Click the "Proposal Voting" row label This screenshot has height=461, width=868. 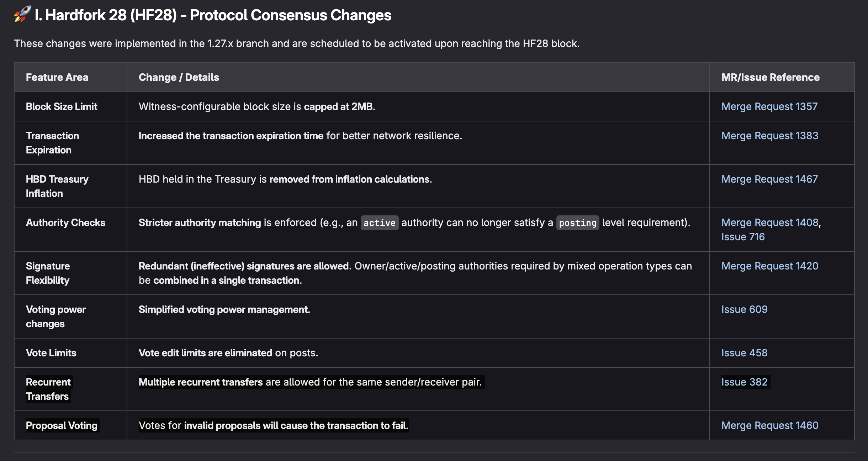[62, 425]
